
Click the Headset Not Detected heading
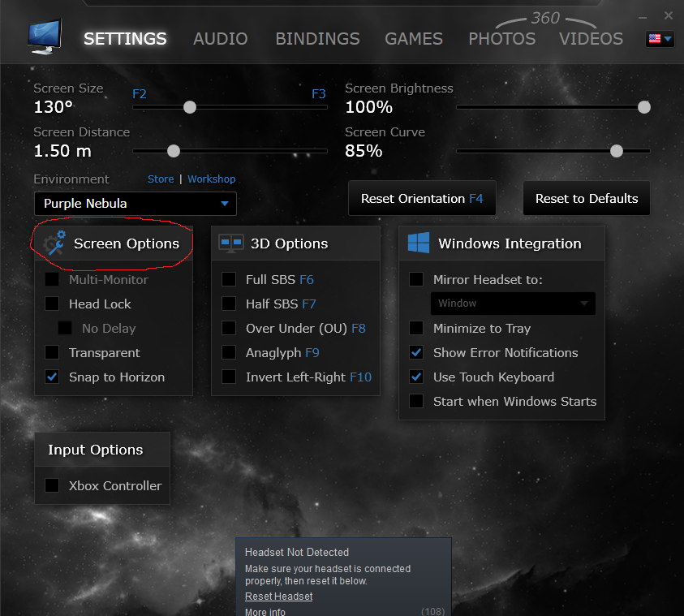(x=297, y=553)
